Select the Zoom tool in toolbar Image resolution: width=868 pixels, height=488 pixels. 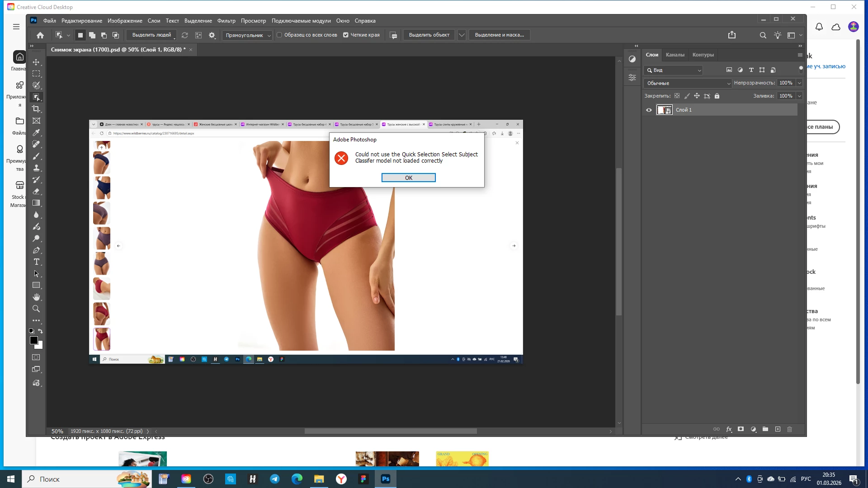[36, 309]
